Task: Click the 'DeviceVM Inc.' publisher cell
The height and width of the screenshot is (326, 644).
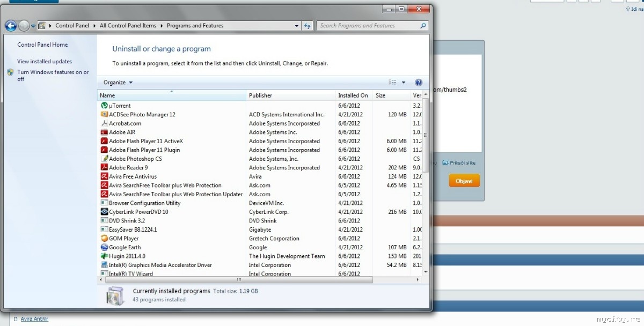Action: pyautogui.click(x=267, y=203)
